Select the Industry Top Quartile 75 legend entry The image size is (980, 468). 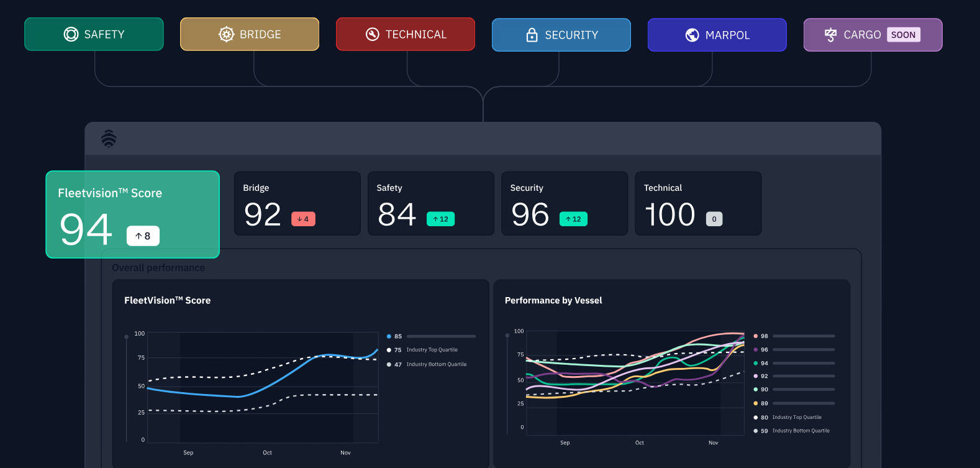[x=422, y=350]
